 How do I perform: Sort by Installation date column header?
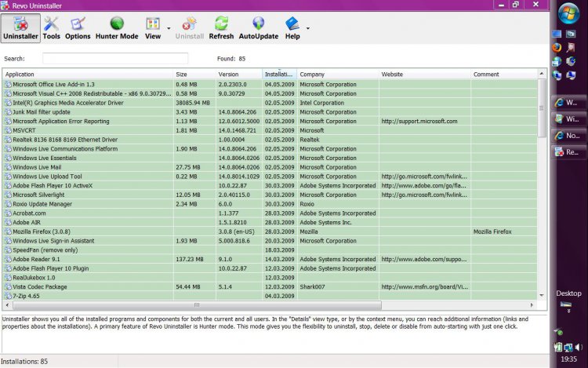(x=279, y=75)
